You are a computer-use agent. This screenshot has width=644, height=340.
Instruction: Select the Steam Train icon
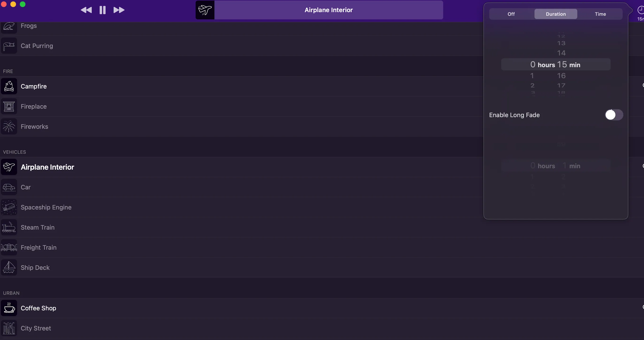9,227
